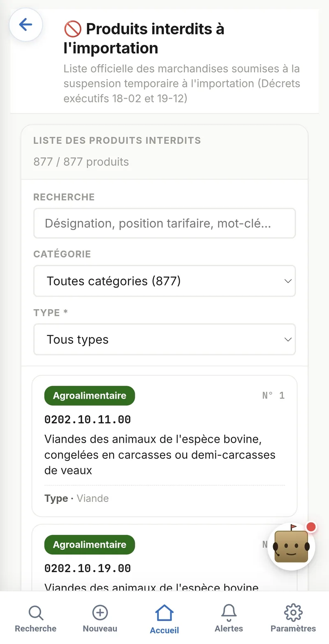Focus the Désignation search input field

164,223
